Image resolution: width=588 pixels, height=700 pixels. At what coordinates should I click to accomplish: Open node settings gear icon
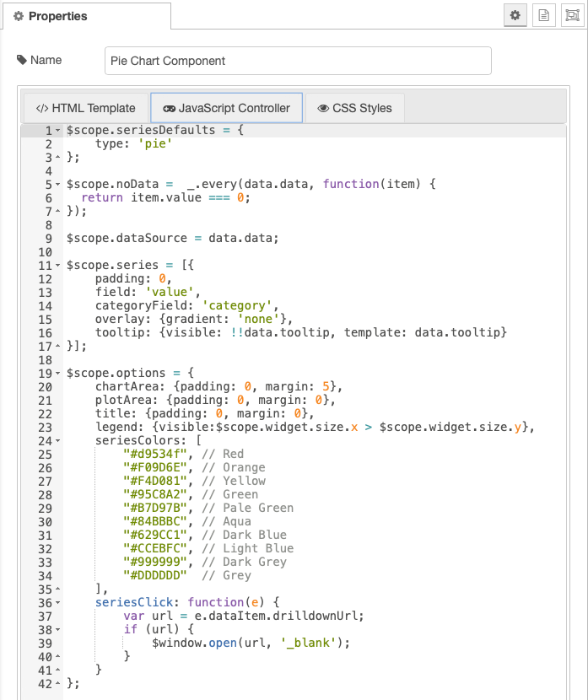(x=515, y=16)
